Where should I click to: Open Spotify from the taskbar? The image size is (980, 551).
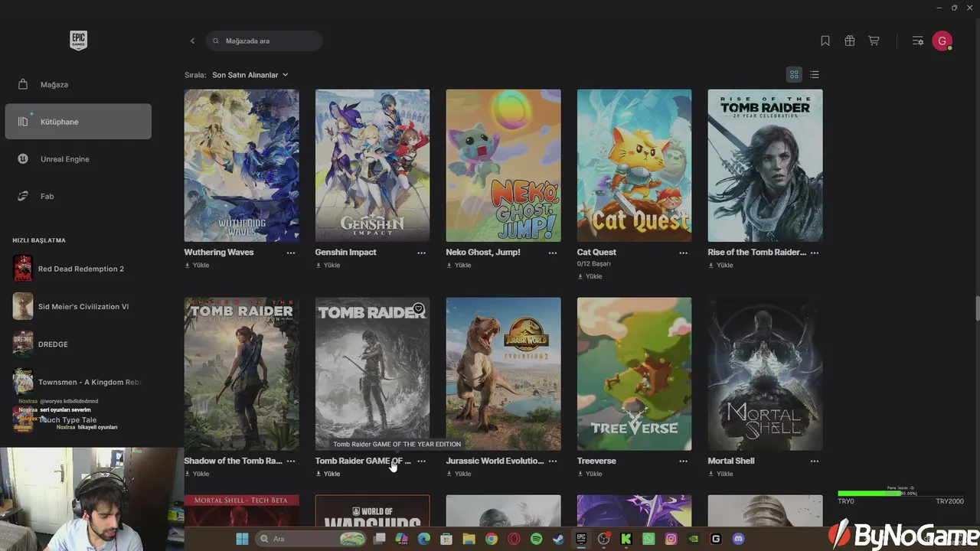(537, 539)
